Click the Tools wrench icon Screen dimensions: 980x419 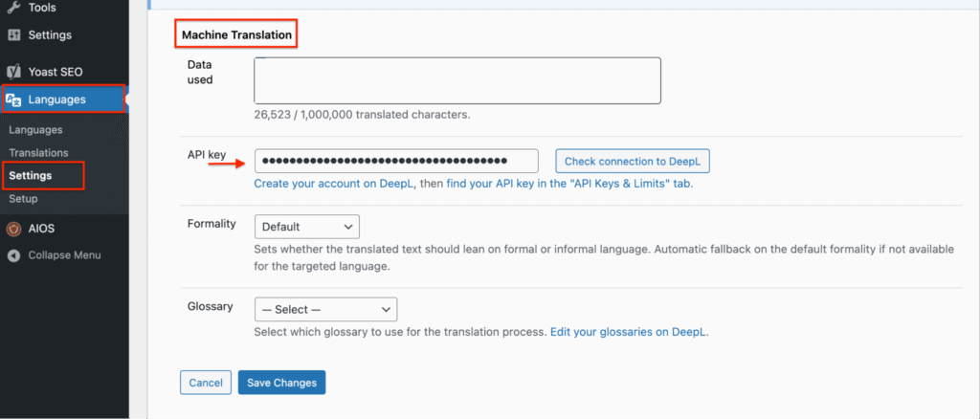13,8
